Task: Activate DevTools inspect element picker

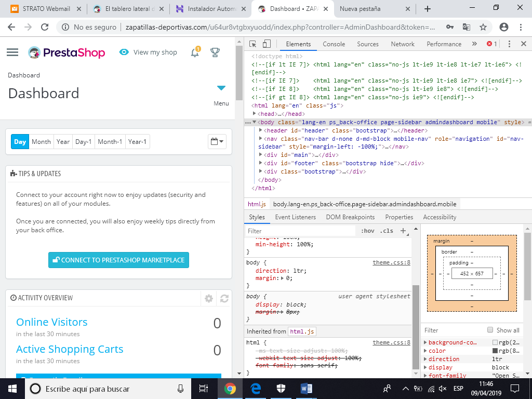Action: pyautogui.click(x=253, y=44)
